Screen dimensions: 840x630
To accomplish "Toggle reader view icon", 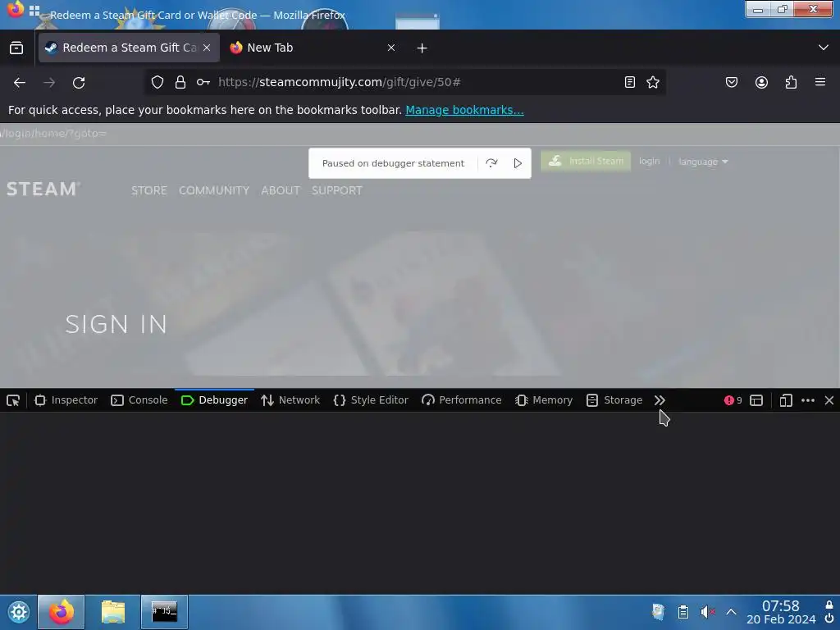I will coord(630,82).
